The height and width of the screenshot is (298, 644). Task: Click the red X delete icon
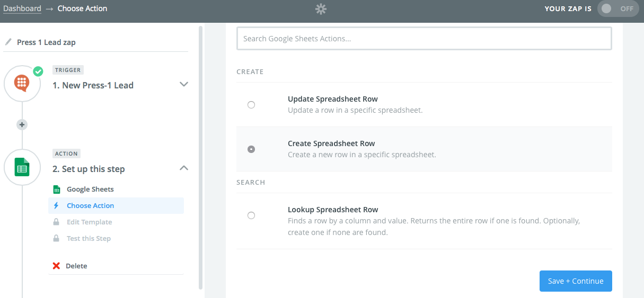(x=56, y=266)
